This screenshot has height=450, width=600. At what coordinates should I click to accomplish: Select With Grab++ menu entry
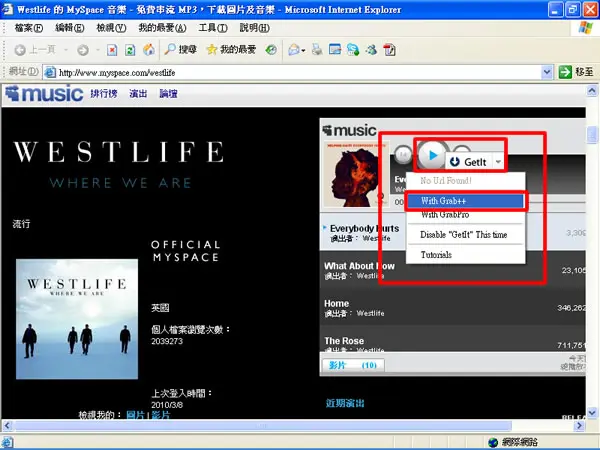click(x=465, y=201)
